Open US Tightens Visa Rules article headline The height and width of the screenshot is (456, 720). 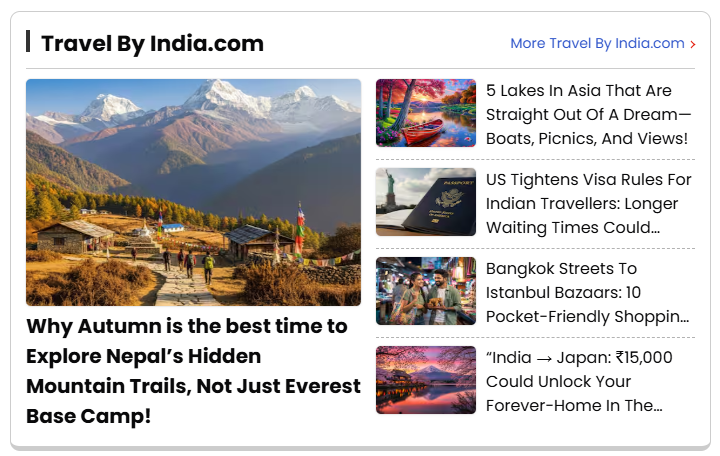click(x=588, y=203)
